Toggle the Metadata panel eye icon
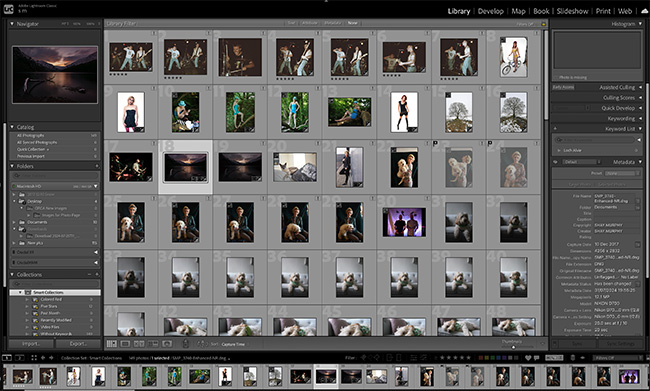The image size is (650, 391). pos(555,162)
